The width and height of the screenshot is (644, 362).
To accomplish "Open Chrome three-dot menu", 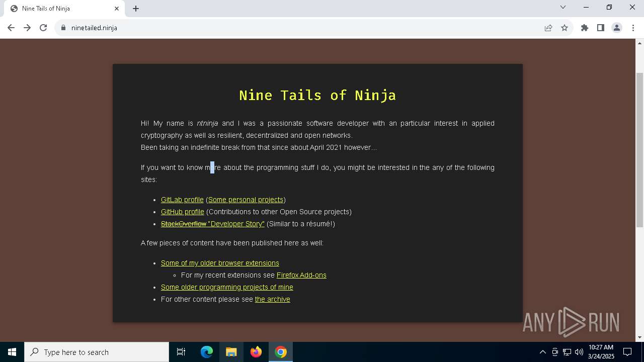I will [633, 28].
